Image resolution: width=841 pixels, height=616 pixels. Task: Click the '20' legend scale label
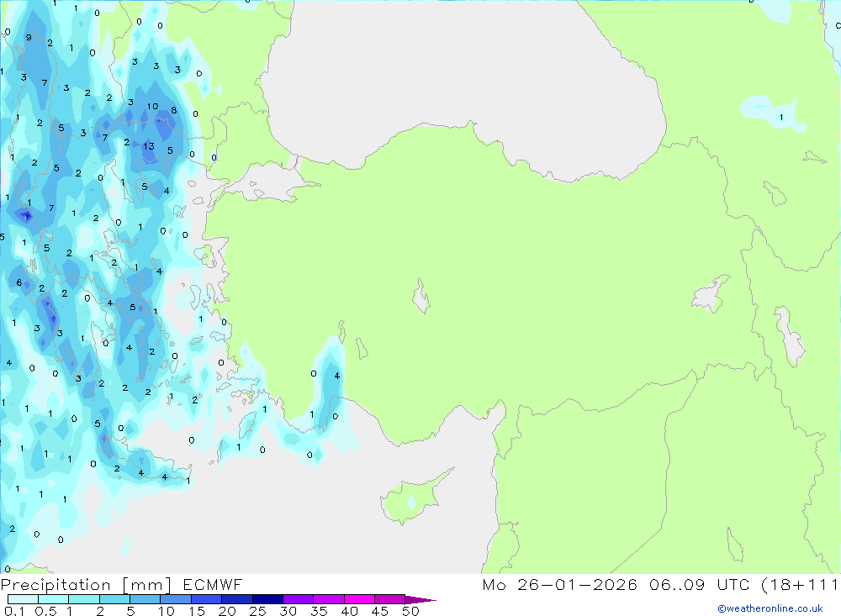click(x=227, y=611)
